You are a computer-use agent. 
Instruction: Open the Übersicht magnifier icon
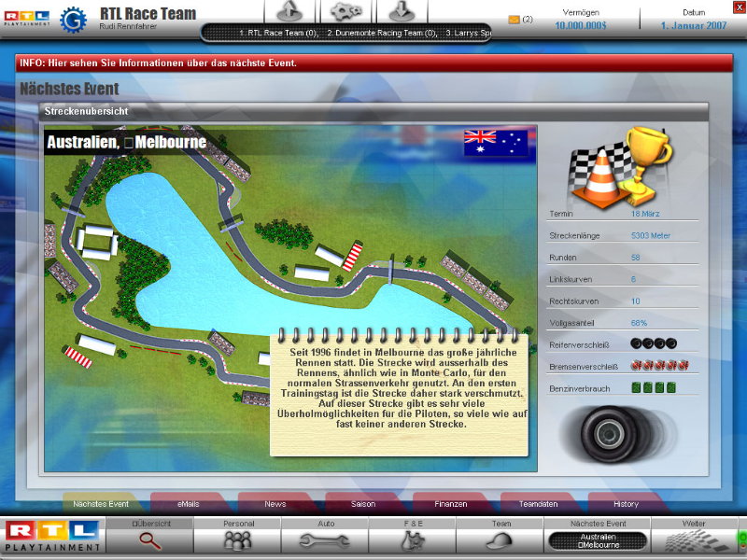(x=150, y=539)
